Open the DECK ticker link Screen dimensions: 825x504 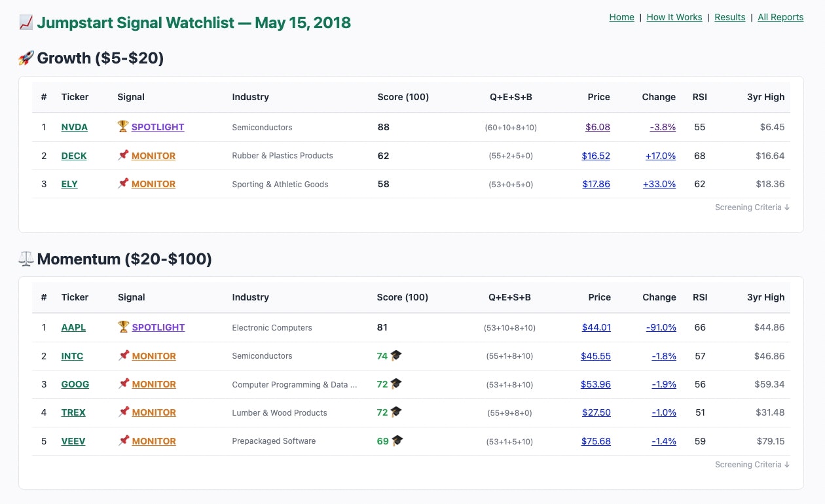[74, 156]
